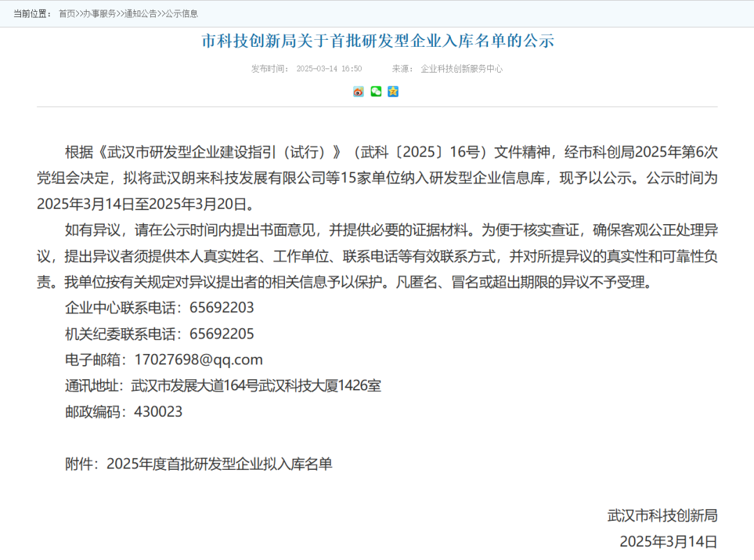Viewport: 754px width, 560px height.
Task: Share the notice to Weibo
Action: pyautogui.click(x=358, y=91)
